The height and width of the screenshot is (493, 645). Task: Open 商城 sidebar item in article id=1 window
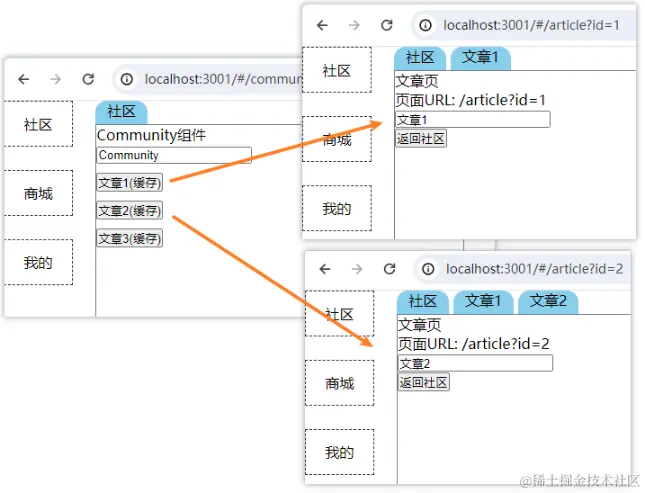click(x=337, y=139)
